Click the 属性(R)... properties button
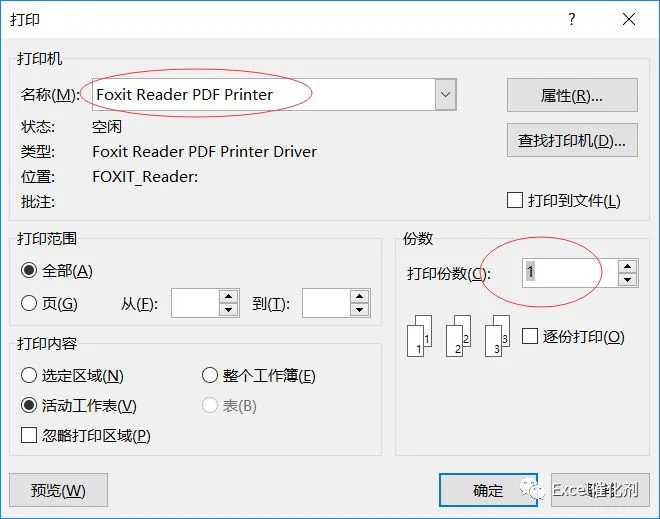Viewport: 660px width, 519px height. point(572,95)
